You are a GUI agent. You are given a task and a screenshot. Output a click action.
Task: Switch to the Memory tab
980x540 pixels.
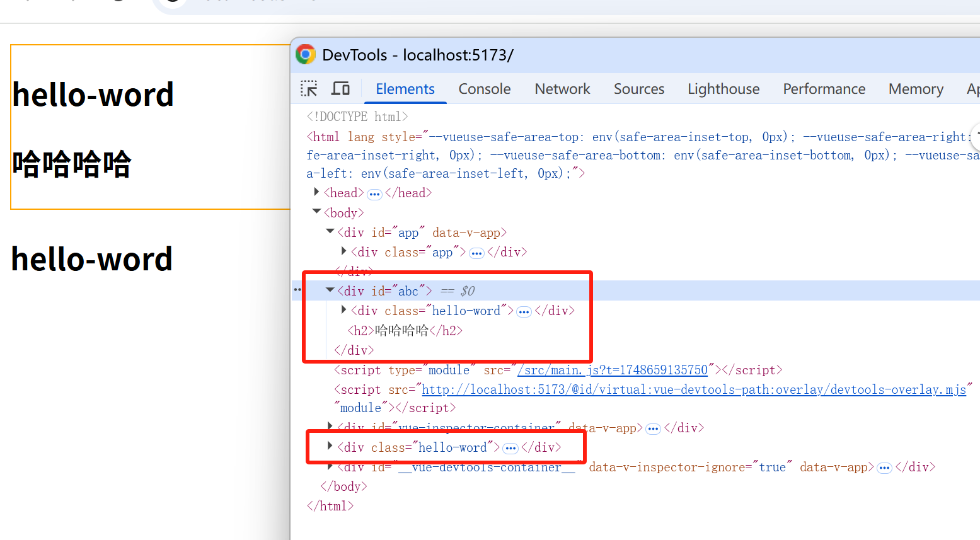916,89
